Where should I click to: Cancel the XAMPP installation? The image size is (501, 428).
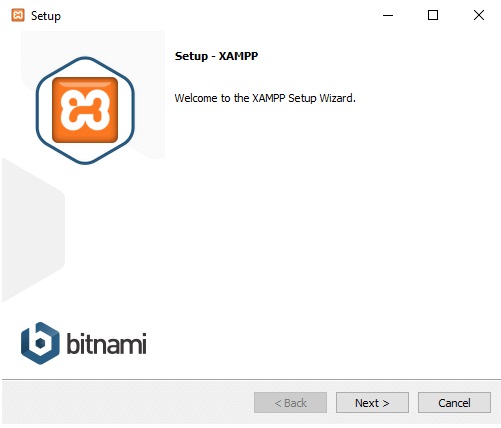pyautogui.click(x=454, y=403)
